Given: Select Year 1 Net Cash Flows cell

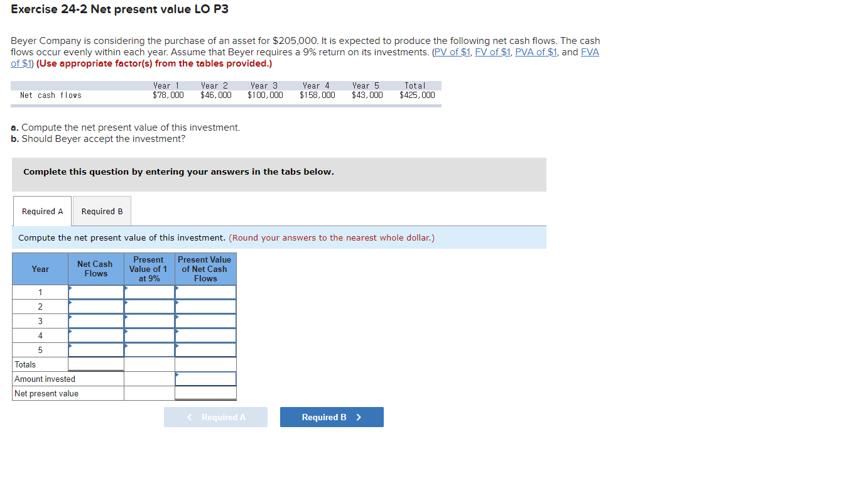Looking at the screenshot, I should coord(96,292).
